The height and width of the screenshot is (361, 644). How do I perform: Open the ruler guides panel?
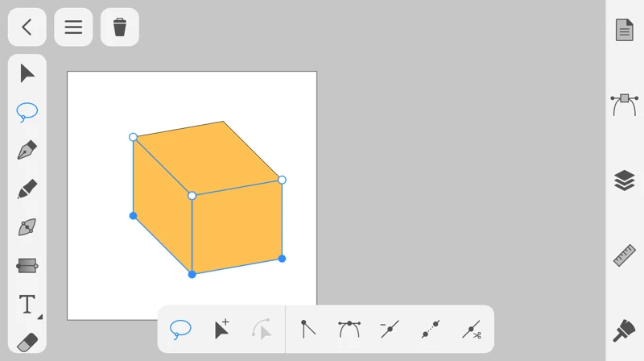625,255
